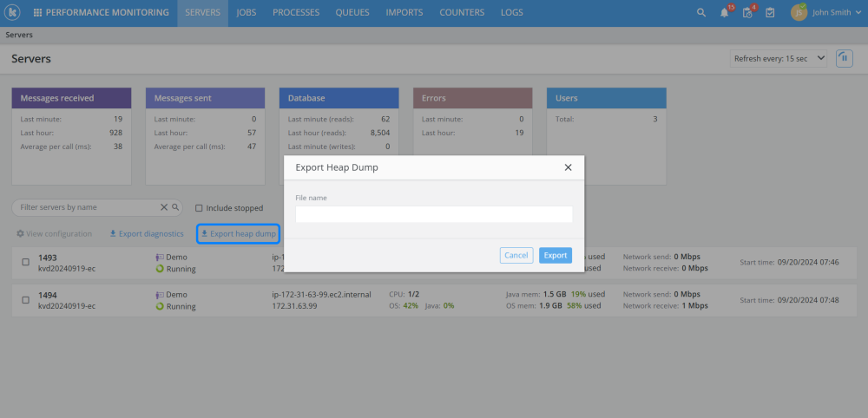868x418 pixels.
Task: Pause auto refresh button
Action: 845,58
